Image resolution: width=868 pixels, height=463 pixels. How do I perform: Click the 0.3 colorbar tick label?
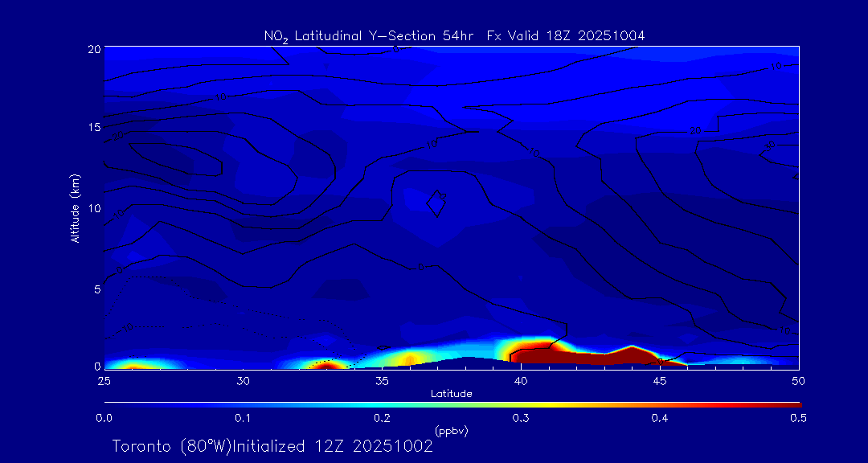(x=521, y=418)
